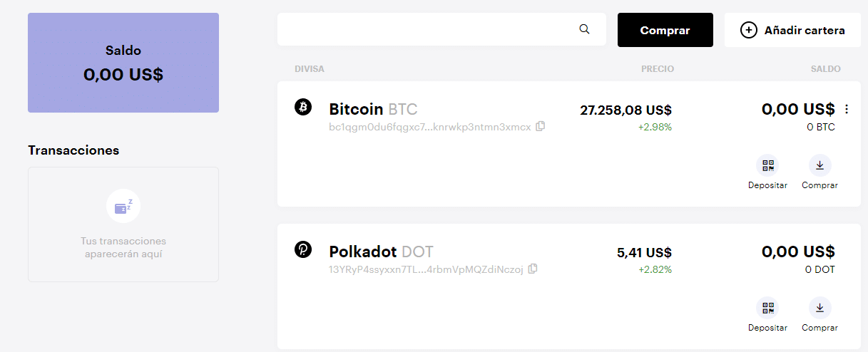868x352 pixels.
Task: Sort by DIVISA column header
Action: click(x=310, y=69)
